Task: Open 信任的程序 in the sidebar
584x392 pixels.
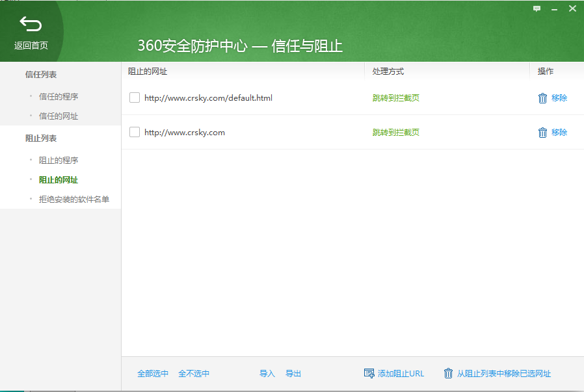Action: pyautogui.click(x=59, y=97)
